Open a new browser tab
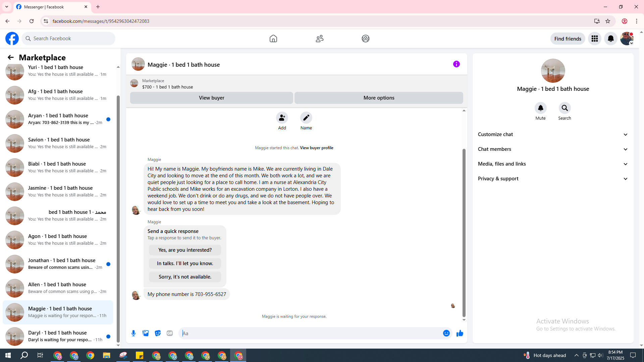This screenshot has width=644, height=362. pyautogui.click(x=98, y=7)
